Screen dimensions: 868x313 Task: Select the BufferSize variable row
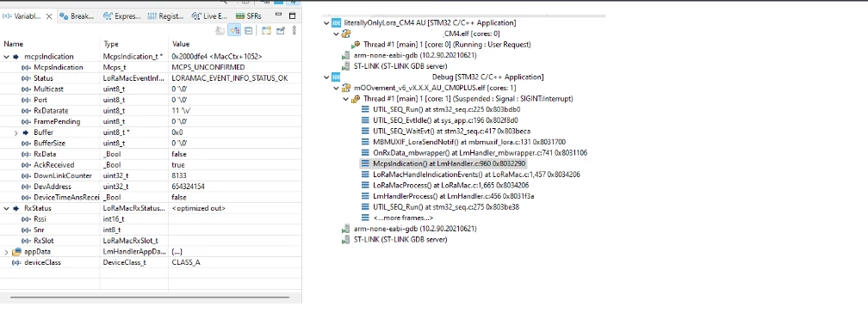[151, 144]
